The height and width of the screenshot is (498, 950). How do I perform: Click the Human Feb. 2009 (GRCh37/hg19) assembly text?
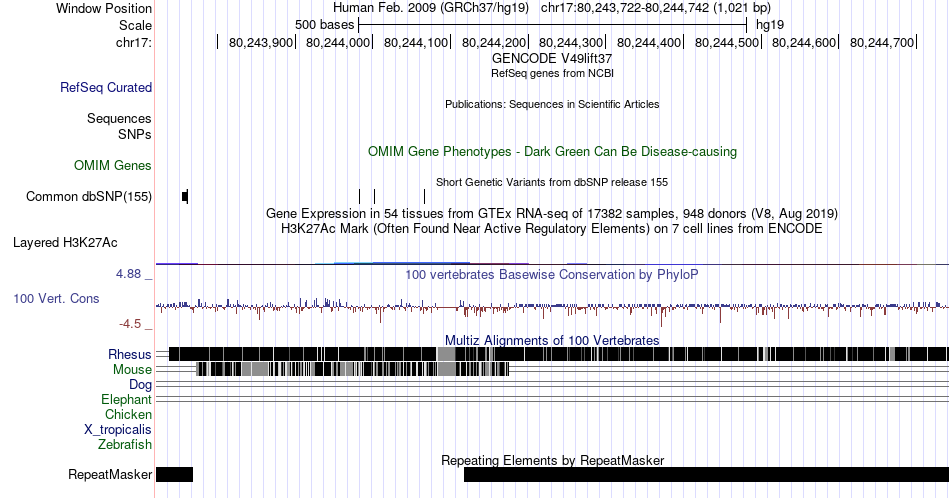click(x=431, y=8)
